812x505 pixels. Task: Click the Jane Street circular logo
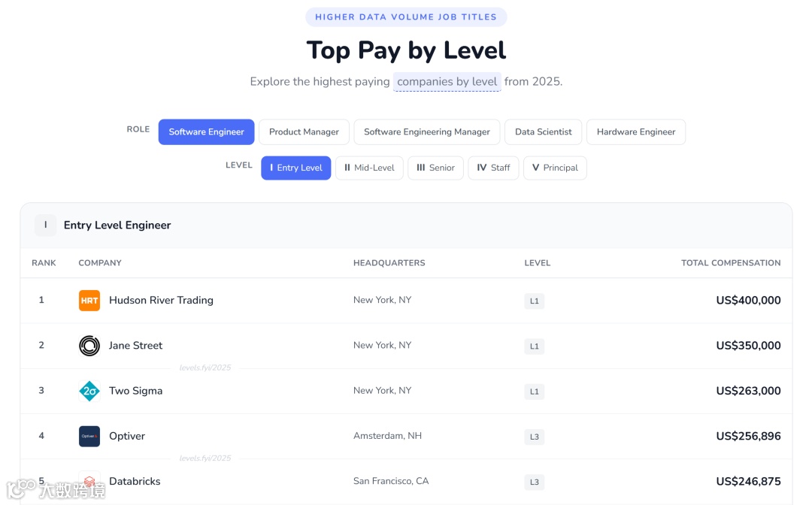pyautogui.click(x=89, y=346)
